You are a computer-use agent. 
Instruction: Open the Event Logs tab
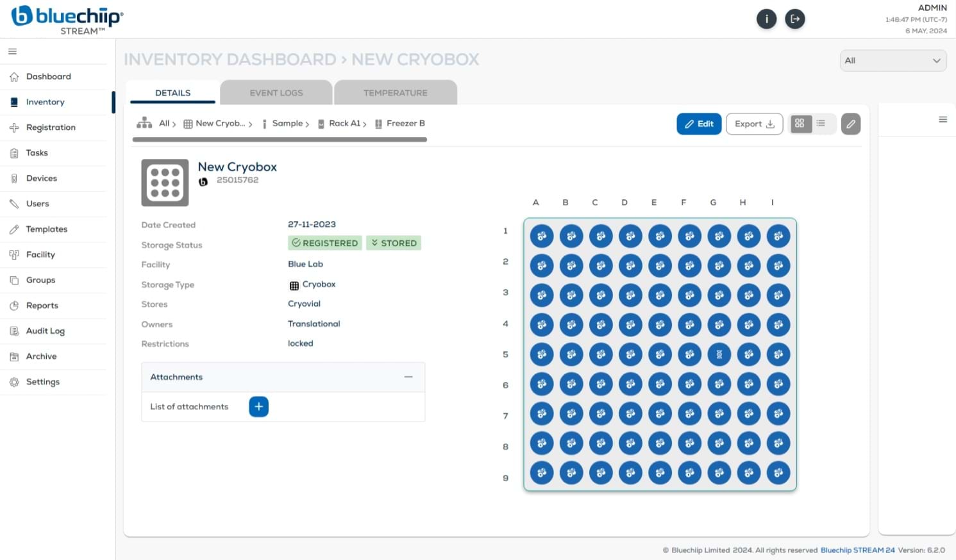pyautogui.click(x=276, y=93)
